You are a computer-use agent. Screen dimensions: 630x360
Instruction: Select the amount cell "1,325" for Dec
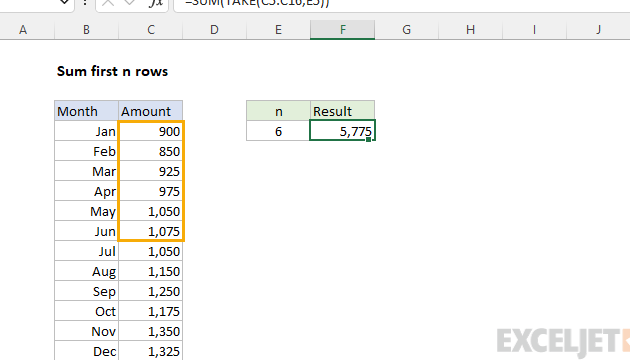151,351
